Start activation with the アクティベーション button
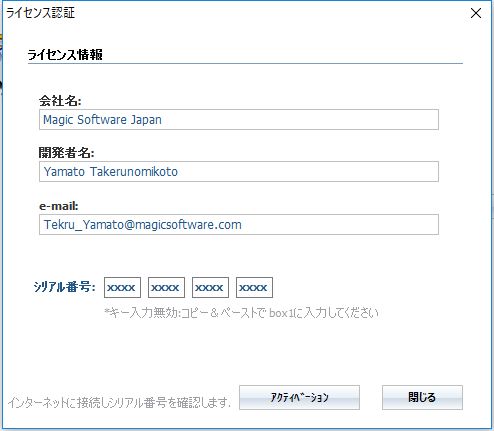This screenshot has height=431, width=494. click(299, 397)
